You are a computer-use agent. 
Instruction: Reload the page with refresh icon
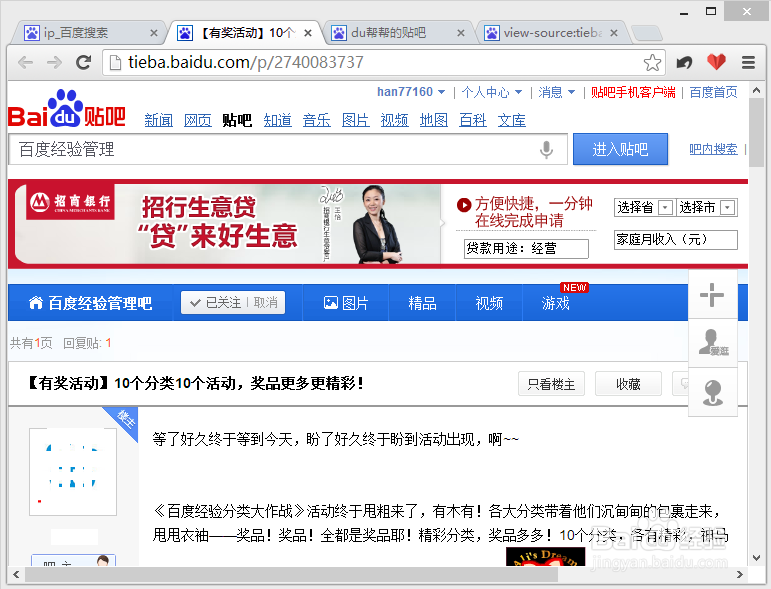84,62
